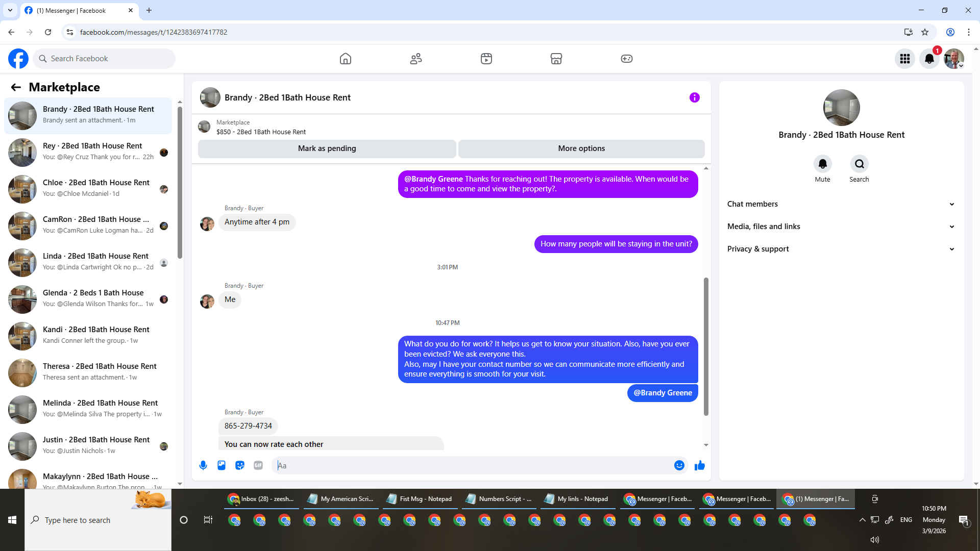
Task: Open the sticker picker icon
Action: click(x=240, y=465)
